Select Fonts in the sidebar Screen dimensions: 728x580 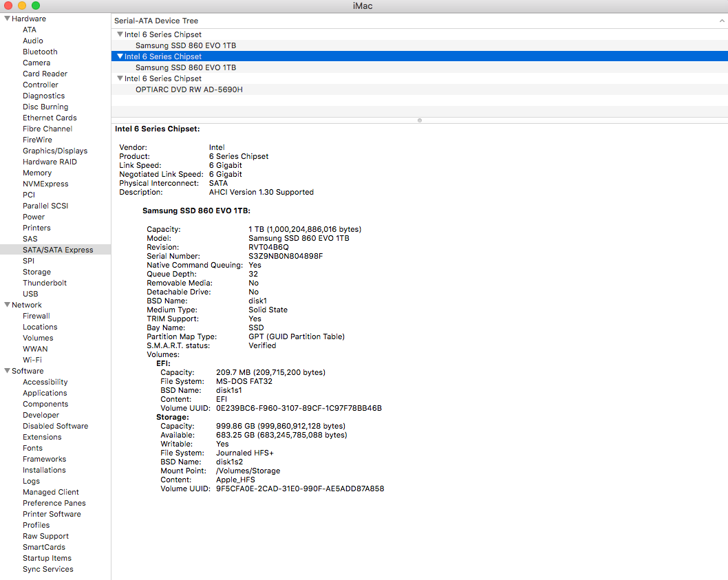[x=32, y=448]
